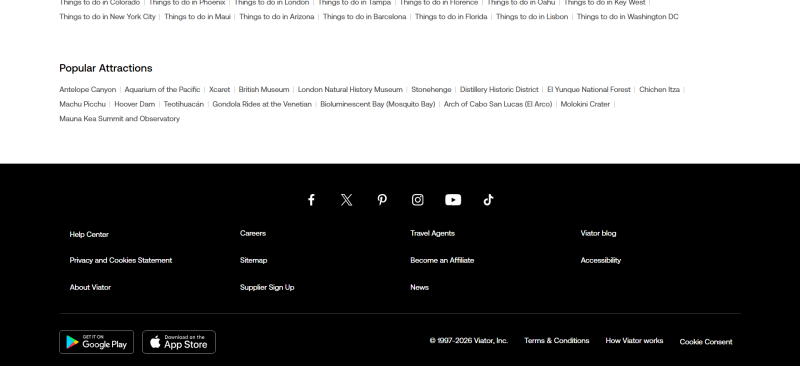Open Things to do in Lisbon
This screenshot has height=366, width=800.
pos(532,17)
